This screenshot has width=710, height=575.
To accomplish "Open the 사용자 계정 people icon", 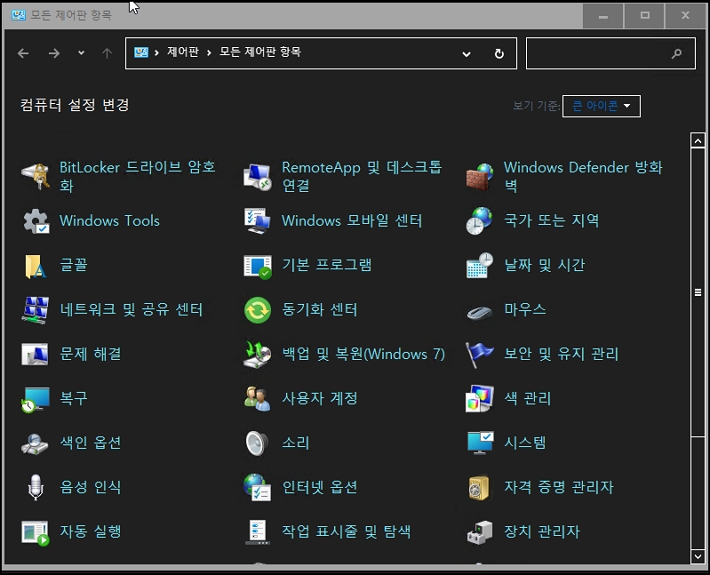I will click(258, 398).
